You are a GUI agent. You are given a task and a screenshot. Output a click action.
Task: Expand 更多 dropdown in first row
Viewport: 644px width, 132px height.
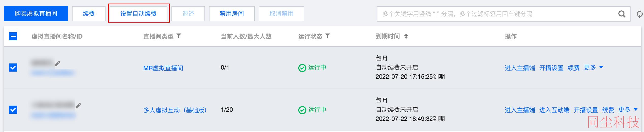(593, 68)
